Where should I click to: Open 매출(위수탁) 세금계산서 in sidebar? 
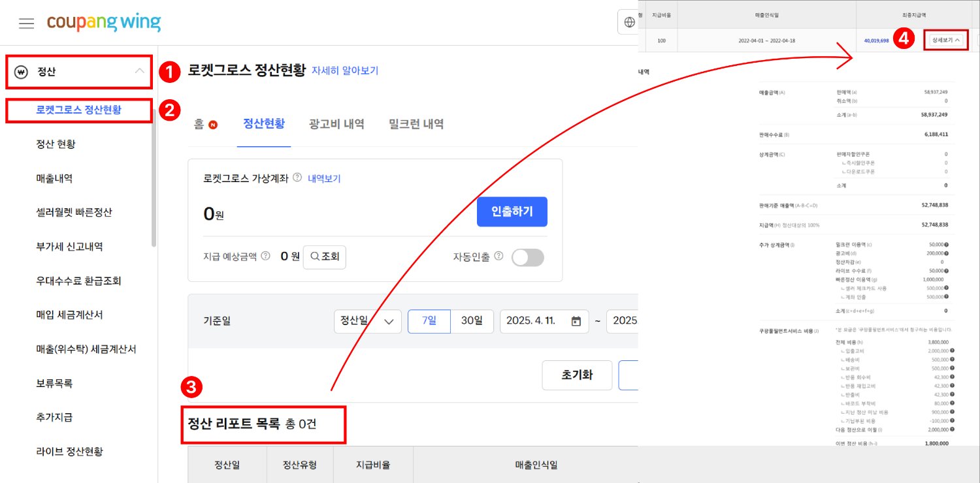point(86,349)
